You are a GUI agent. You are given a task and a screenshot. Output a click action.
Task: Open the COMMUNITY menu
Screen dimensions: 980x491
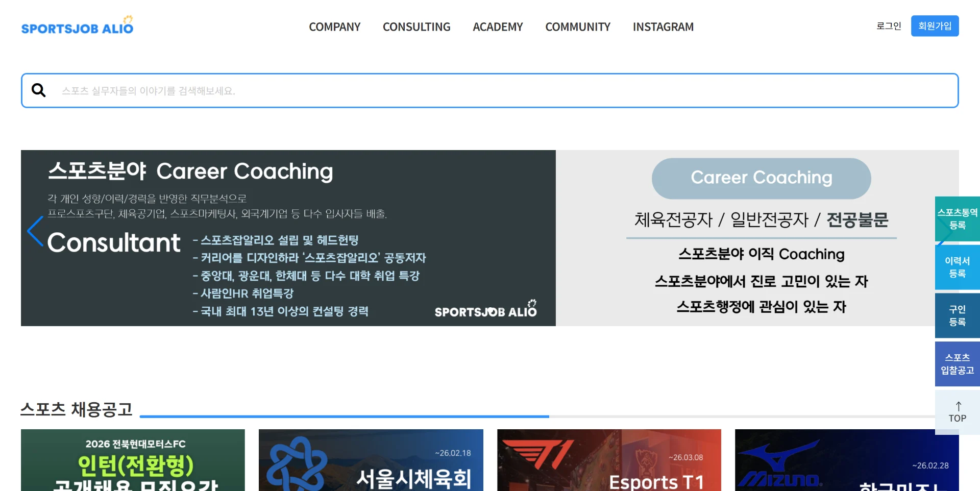point(578,27)
